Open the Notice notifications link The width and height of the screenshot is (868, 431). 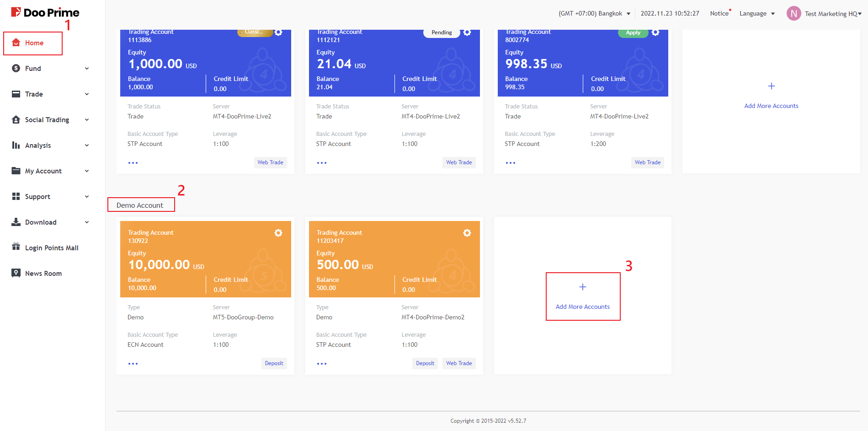(719, 14)
